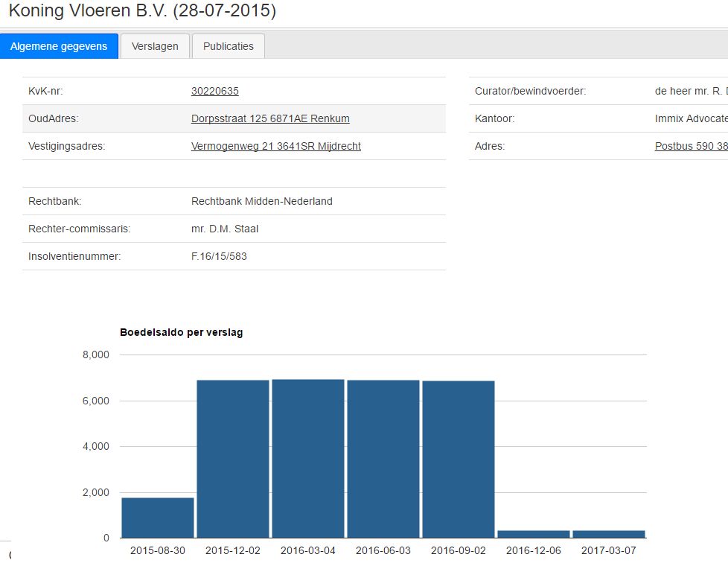Viewport: 728px width, 563px height.
Task: Select the bar for 2016-06-03
Action: pyautogui.click(x=383, y=459)
